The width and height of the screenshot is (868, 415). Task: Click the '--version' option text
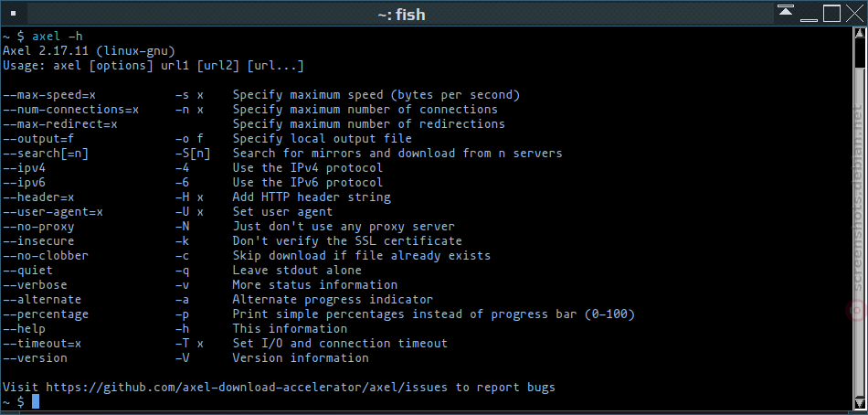pos(35,358)
